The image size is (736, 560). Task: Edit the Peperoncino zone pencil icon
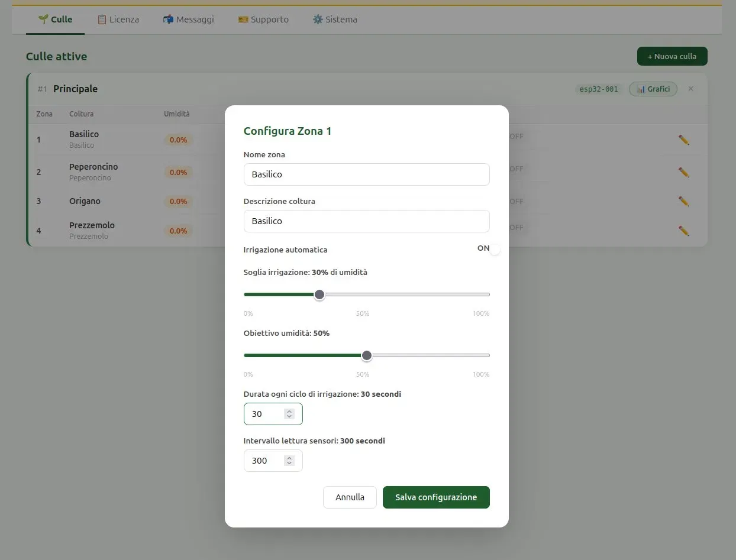(x=684, y=173)
